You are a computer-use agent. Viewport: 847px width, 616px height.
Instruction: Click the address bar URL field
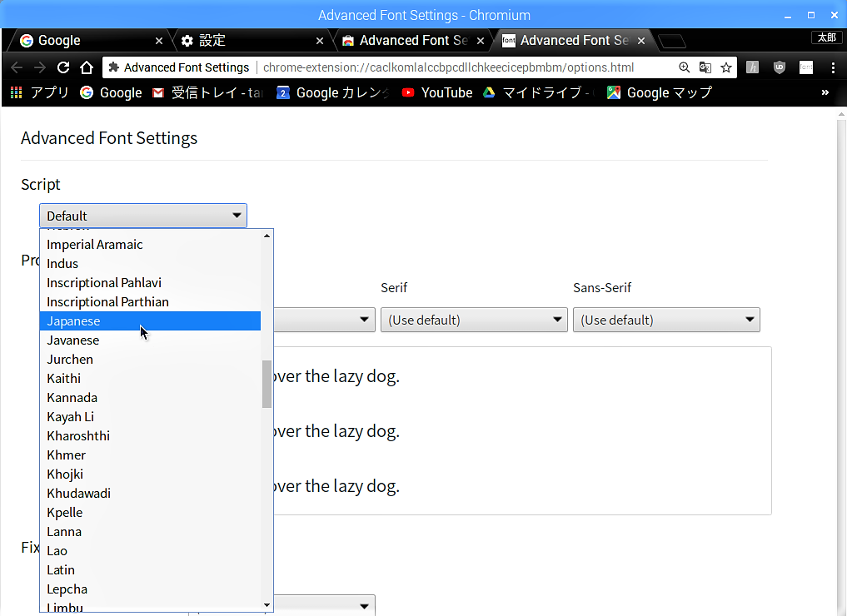click(466, 67)
